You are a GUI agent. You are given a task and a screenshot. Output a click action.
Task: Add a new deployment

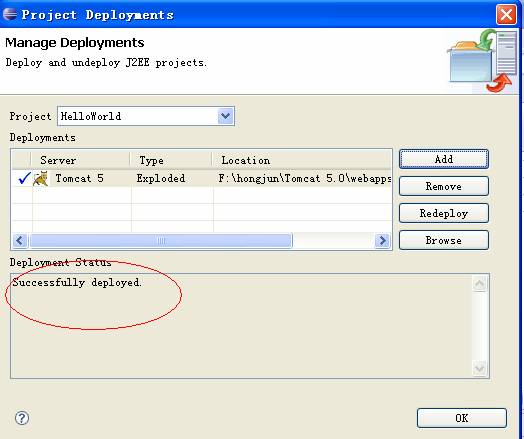coord(444,159)
